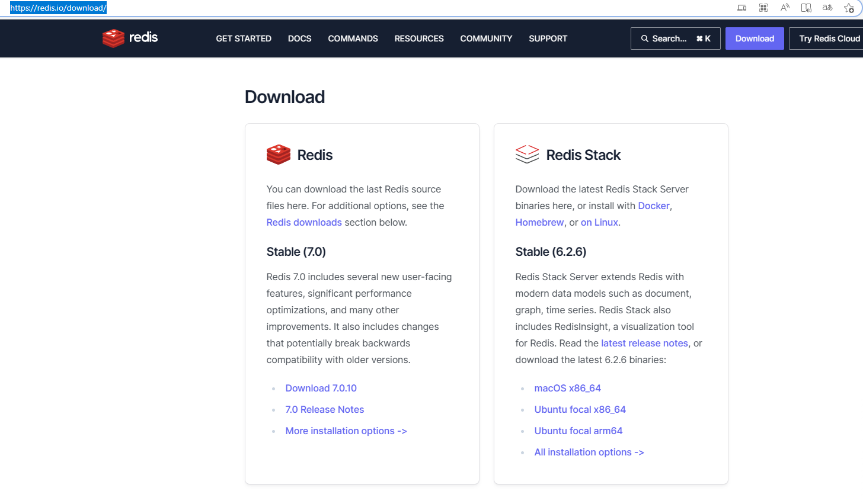The width and height of the screenshot is (863, 504).
Task: Download the macOS x86_64 binary
Action: coord(567,388)
